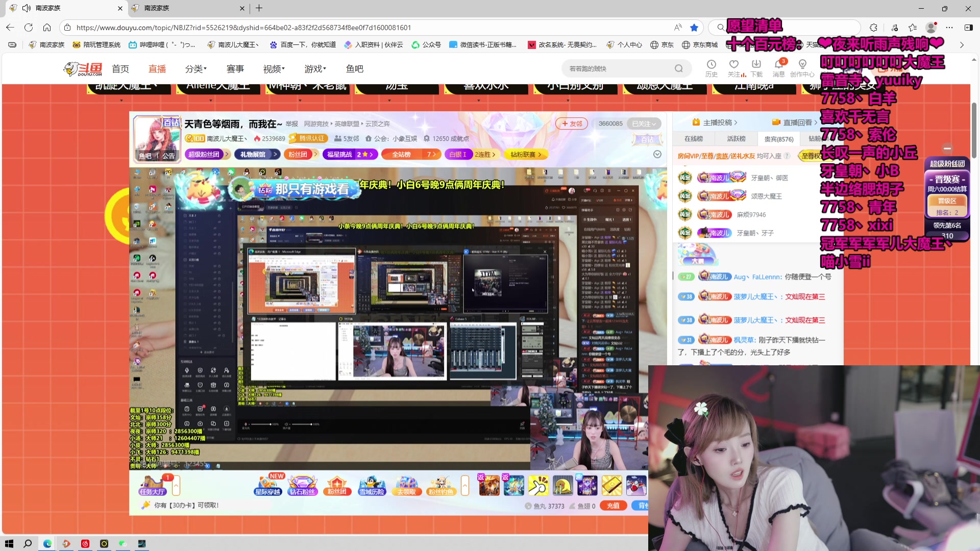Open 钻粉联赛 tag
Image resolution: width=980 pixels, height=551 pixels.
pyautogui.click(x=526, y=154)
